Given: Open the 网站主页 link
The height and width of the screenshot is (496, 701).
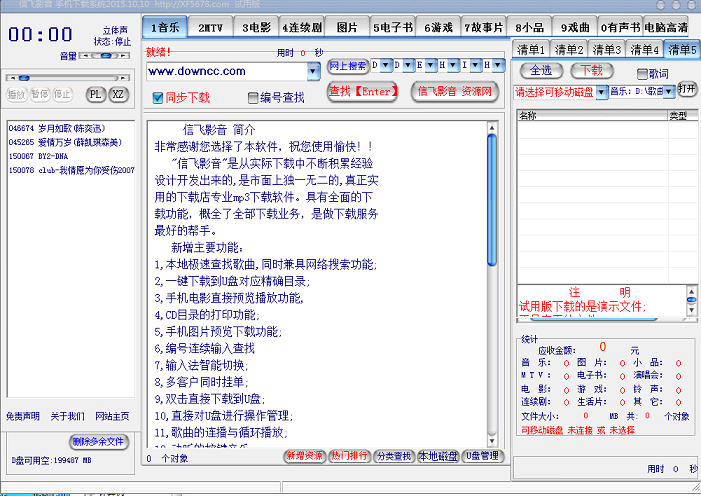Looking at the screenshot, I should 112,416.
